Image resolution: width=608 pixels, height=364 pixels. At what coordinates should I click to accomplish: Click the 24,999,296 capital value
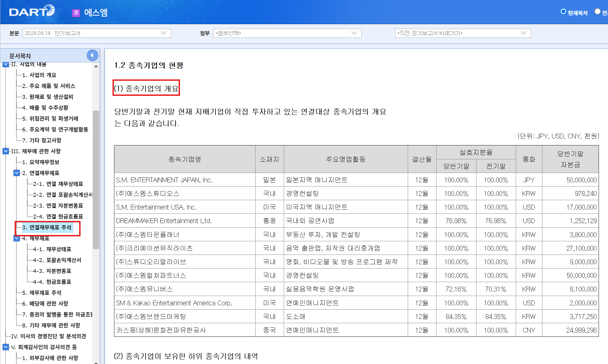[581, 330]
